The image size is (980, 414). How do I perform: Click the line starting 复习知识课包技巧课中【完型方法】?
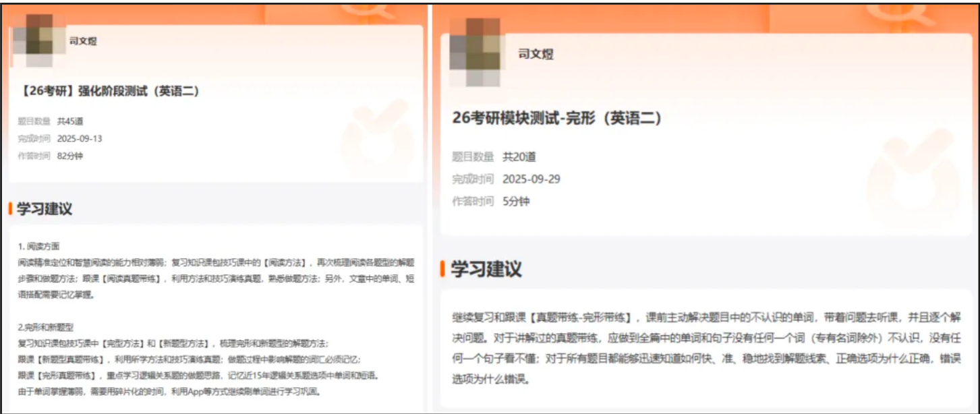(x=173, y=344)
